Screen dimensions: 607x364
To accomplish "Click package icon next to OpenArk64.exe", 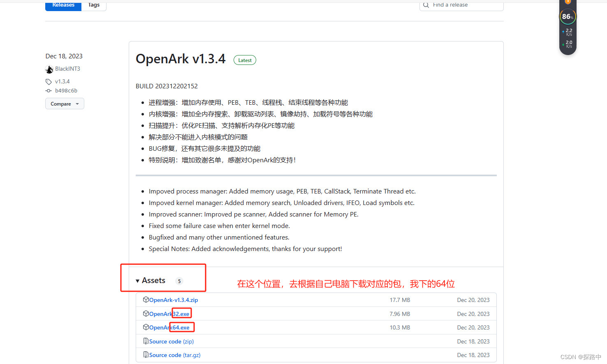I will pyautogui.click(x=146, y=327).
